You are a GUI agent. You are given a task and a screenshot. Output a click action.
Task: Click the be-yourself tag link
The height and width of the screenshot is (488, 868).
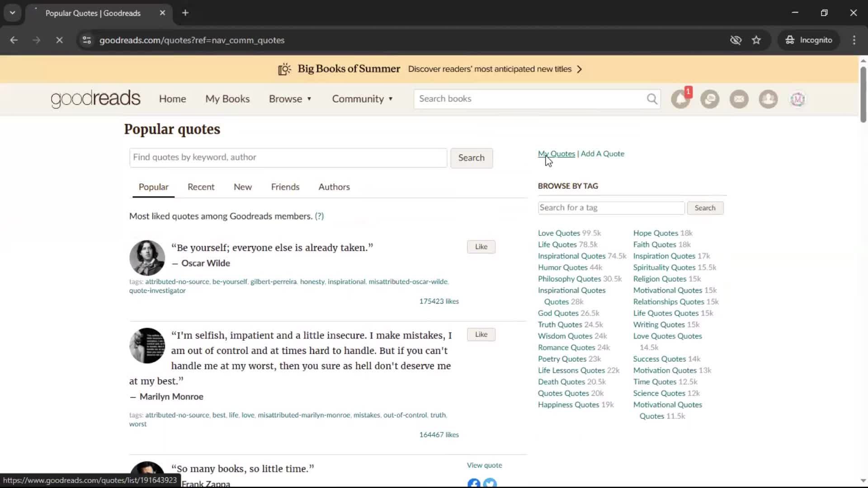(230, 282)
